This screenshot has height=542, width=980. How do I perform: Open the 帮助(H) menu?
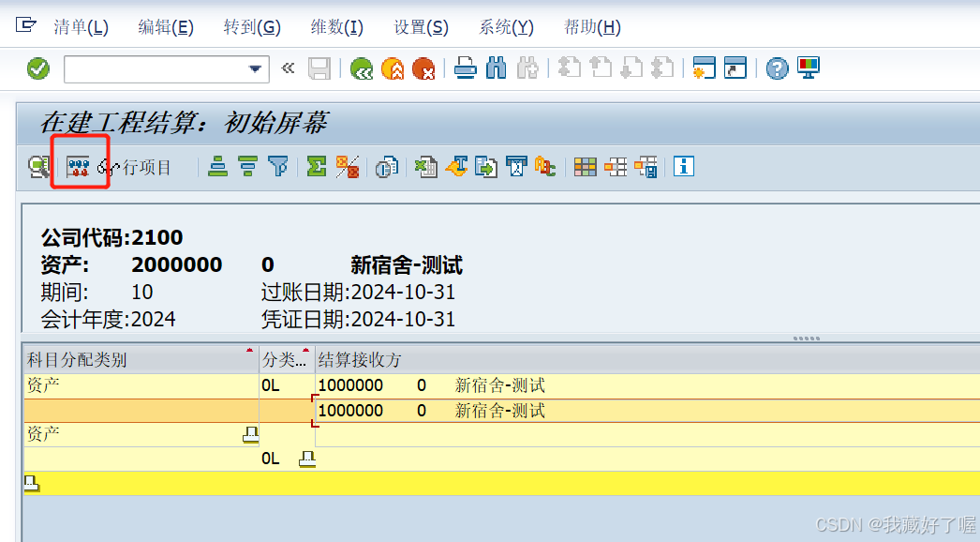tap(592, 27)
